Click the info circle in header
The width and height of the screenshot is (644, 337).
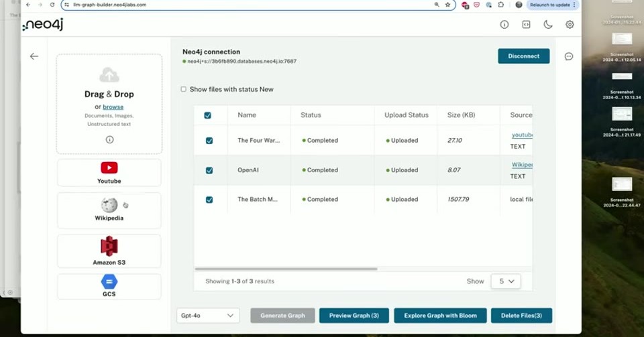tap(504, 25)
